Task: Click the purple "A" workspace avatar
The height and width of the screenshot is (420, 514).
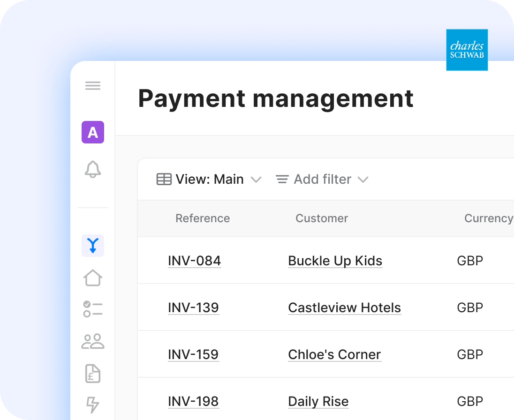Action: coord(92,133)
